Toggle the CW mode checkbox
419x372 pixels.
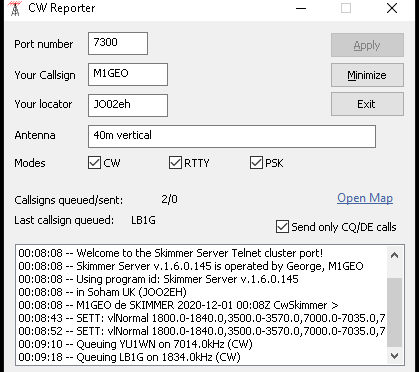point(94,163)
